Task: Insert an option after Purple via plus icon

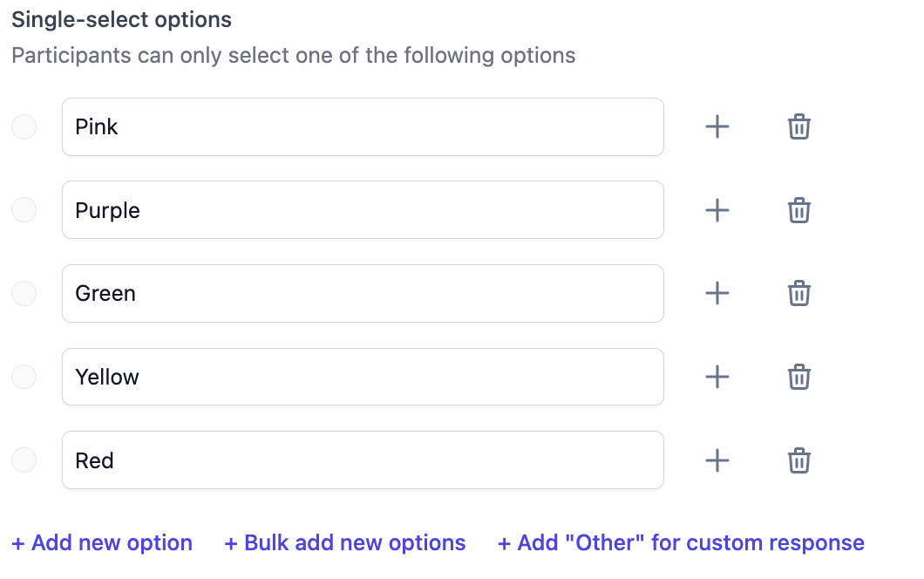Action: click(717, 210)
